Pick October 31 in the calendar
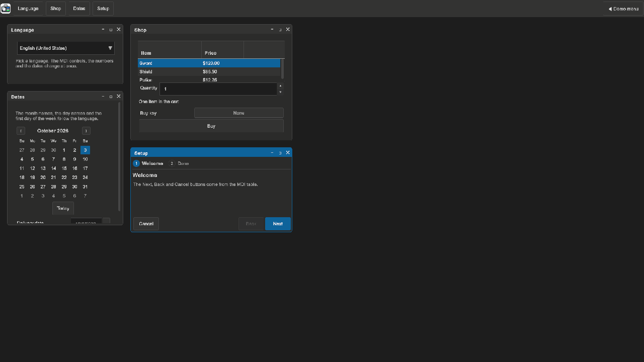The image size is (644, 362). (85, 187)
